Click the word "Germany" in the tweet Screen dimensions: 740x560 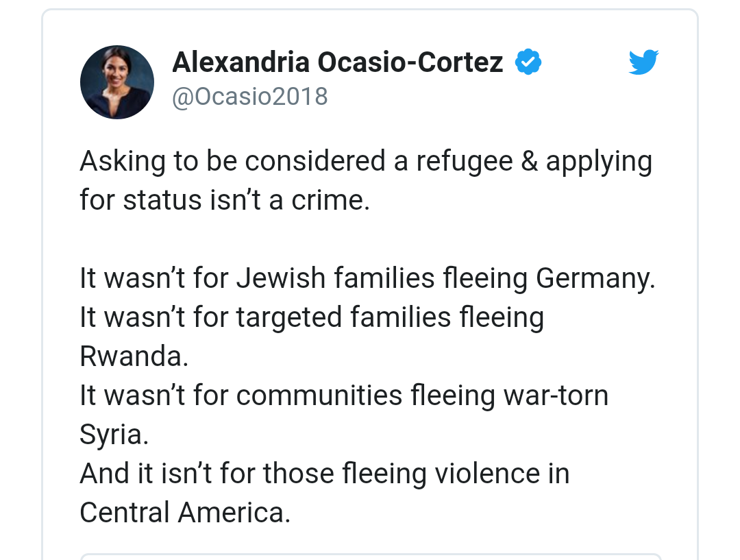[595, 278]
